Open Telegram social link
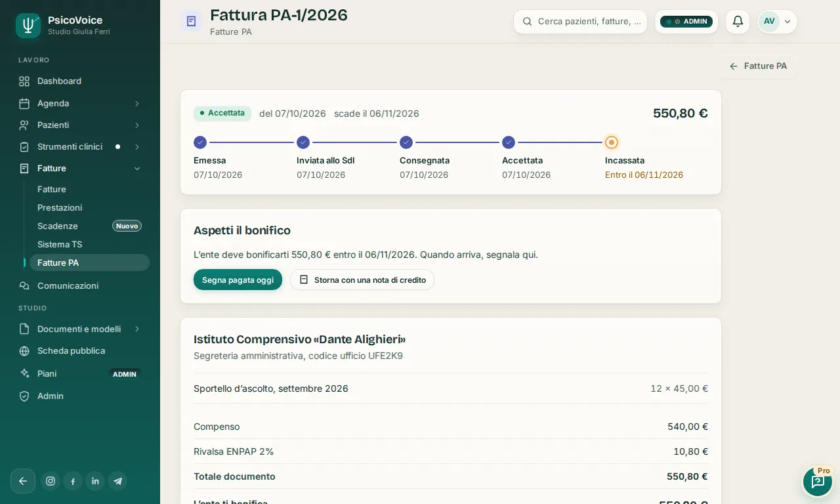 pyautogui.click(x=117, y=481)
